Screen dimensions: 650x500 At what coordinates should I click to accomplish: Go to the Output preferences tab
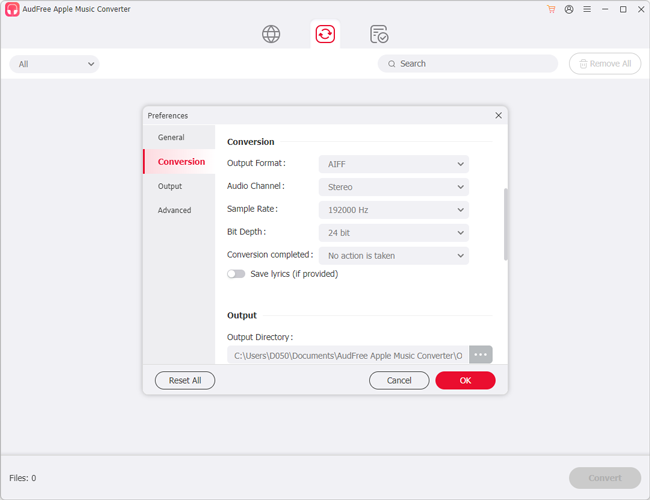click(x=179, y=186)
